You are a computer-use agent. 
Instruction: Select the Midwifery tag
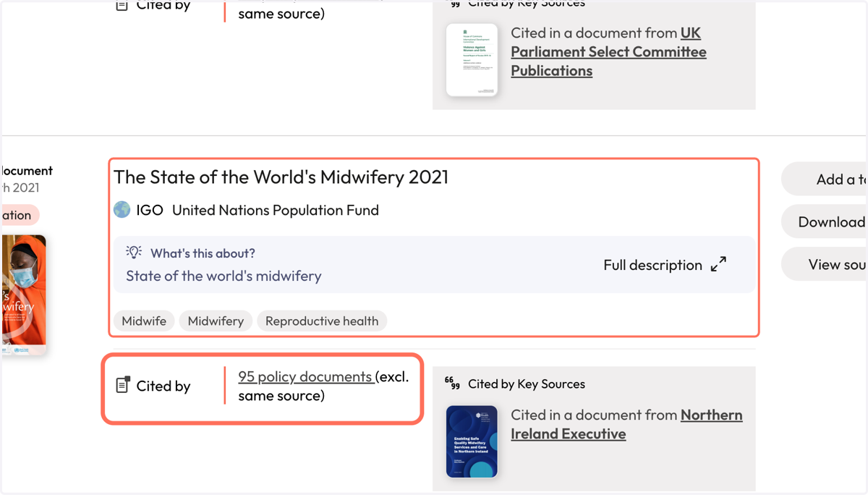click(x=216, y=321)
